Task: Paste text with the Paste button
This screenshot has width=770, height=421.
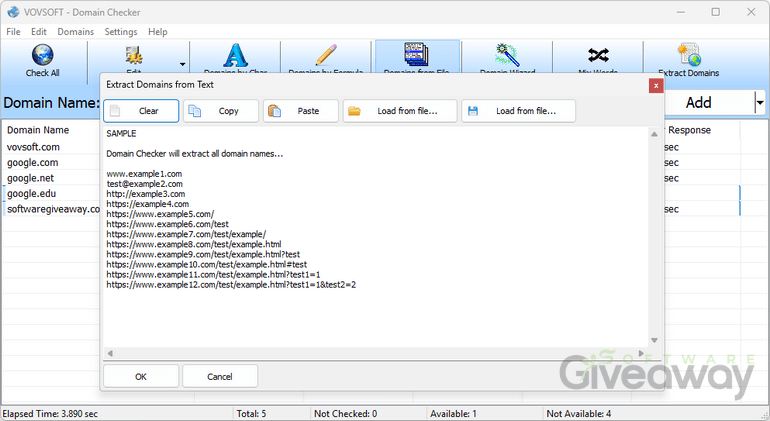Action: click(x=300, y=111)
